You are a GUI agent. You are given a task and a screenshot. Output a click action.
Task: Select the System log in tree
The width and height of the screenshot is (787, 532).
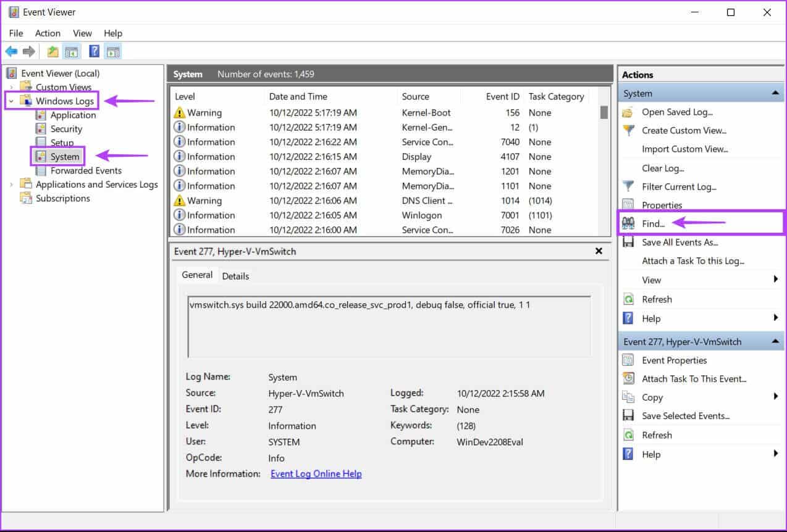65,157
